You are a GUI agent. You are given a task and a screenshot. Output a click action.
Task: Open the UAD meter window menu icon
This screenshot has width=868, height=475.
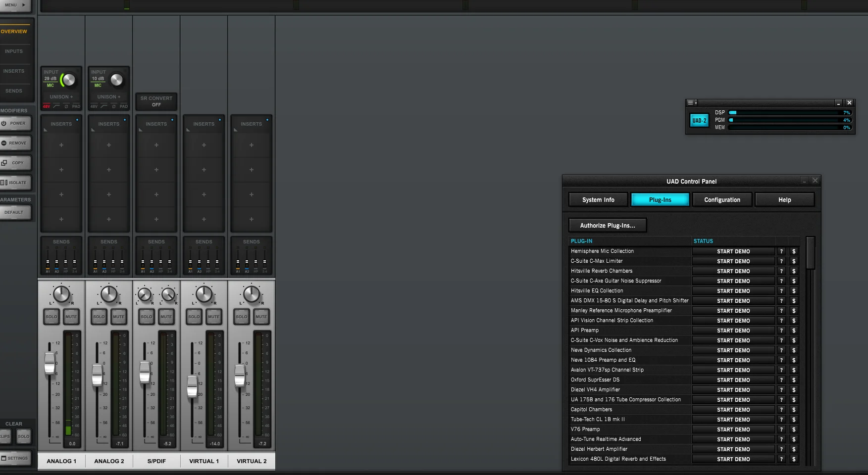tap(691, 103)
